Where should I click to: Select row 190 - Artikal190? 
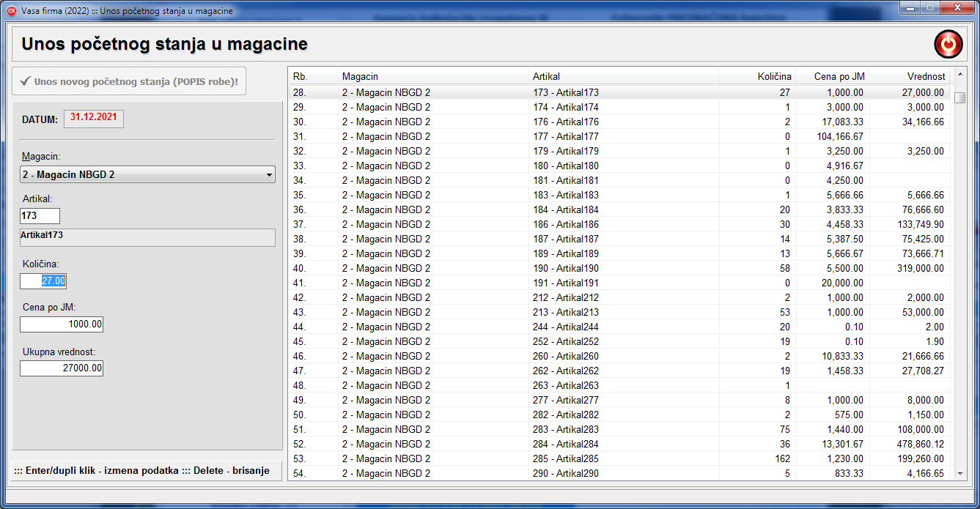pos(619,268)
